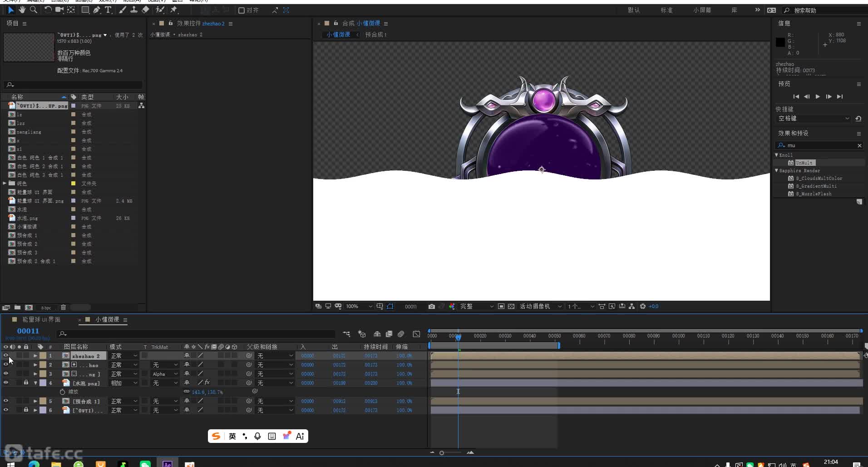Select the Zoom magnifier tool
The height and width of the screenshot is (467, 868).
coord(34,10)
